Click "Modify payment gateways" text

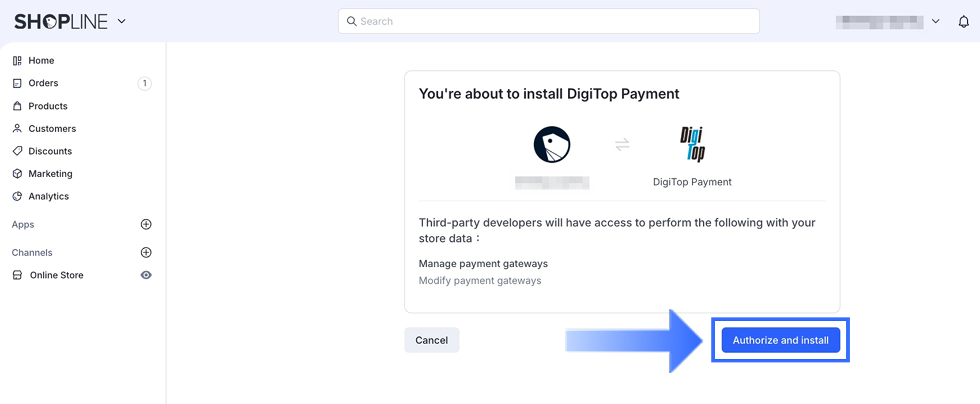(x=480, y=280)
